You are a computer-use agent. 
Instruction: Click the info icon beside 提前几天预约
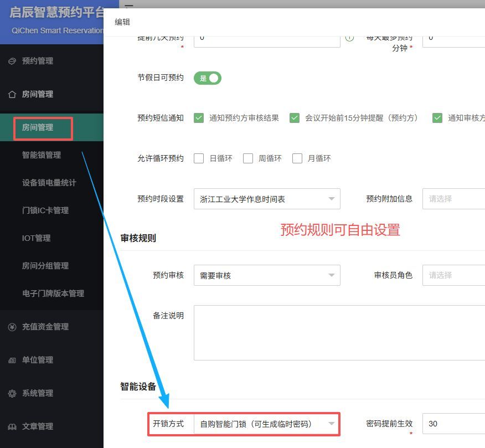coord(349,38)
